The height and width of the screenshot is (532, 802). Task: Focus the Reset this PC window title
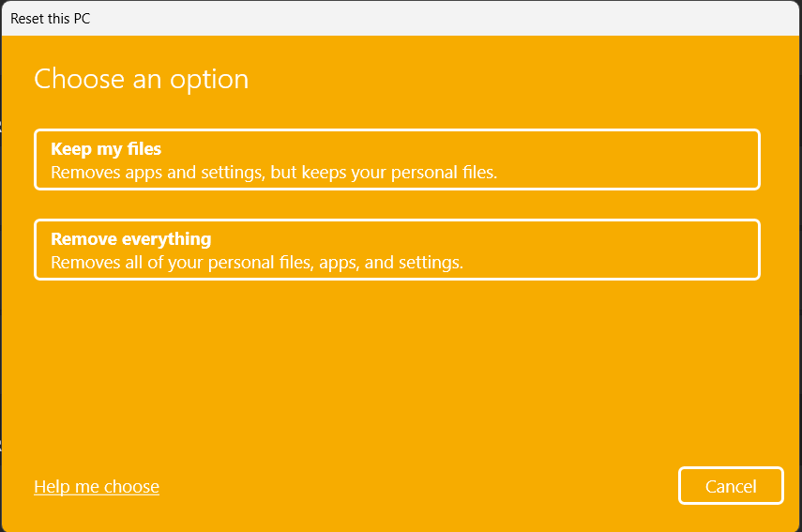[51, 19]
